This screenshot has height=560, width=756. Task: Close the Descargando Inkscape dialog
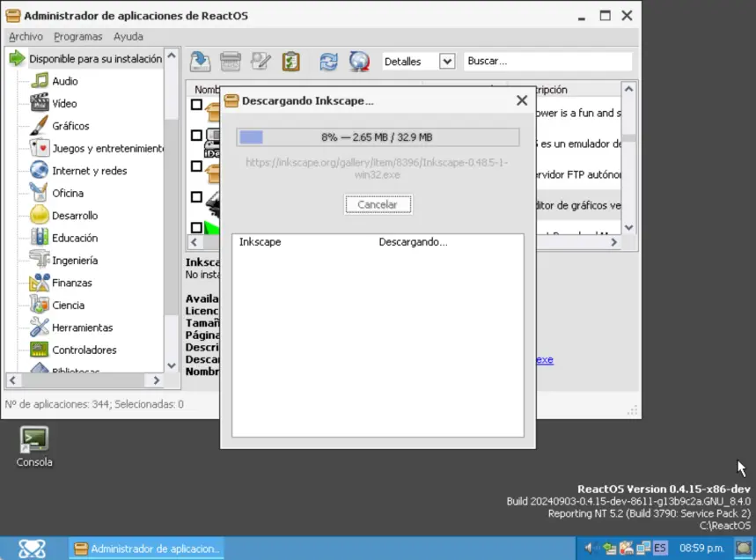tap(522, 100)
